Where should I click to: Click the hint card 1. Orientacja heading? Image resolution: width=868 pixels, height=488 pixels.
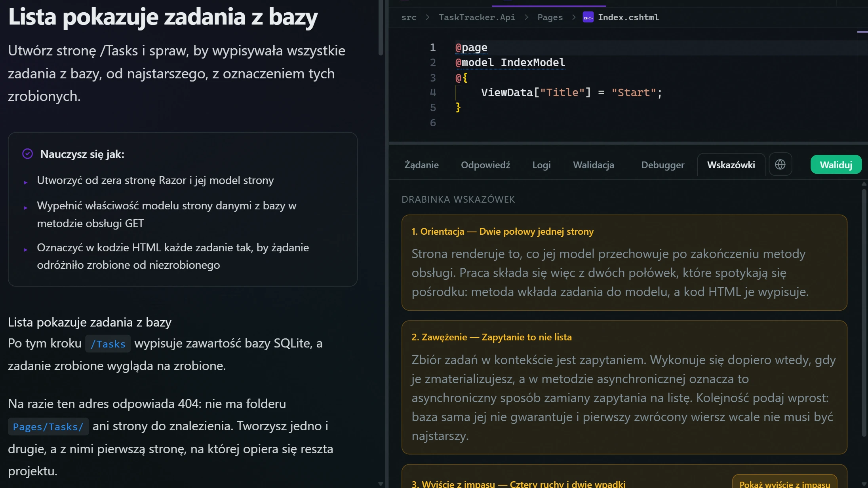tap(503, 232)
